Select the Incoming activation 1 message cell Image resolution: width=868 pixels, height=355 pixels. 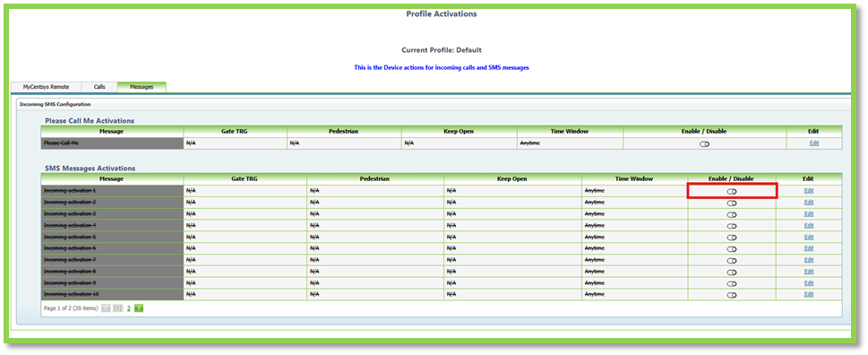coord(112,191)
